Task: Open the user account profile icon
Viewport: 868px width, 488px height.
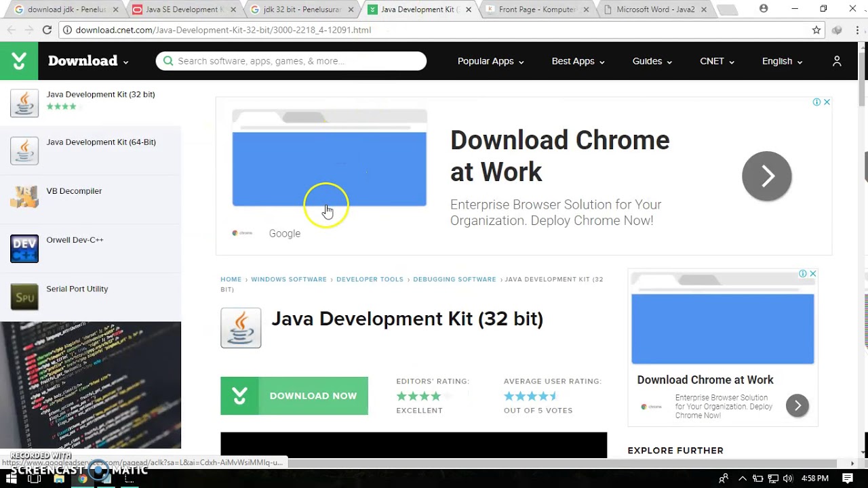Action: [837, 61]
